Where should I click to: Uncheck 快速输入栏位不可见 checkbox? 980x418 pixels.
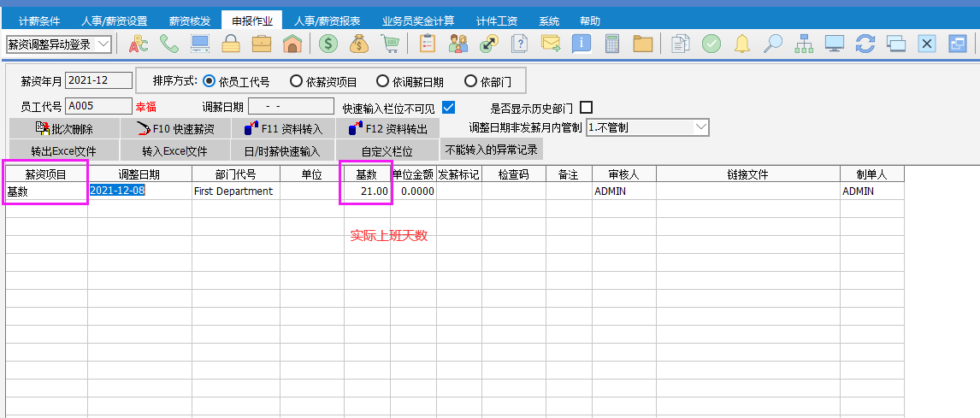click(448, 107)
